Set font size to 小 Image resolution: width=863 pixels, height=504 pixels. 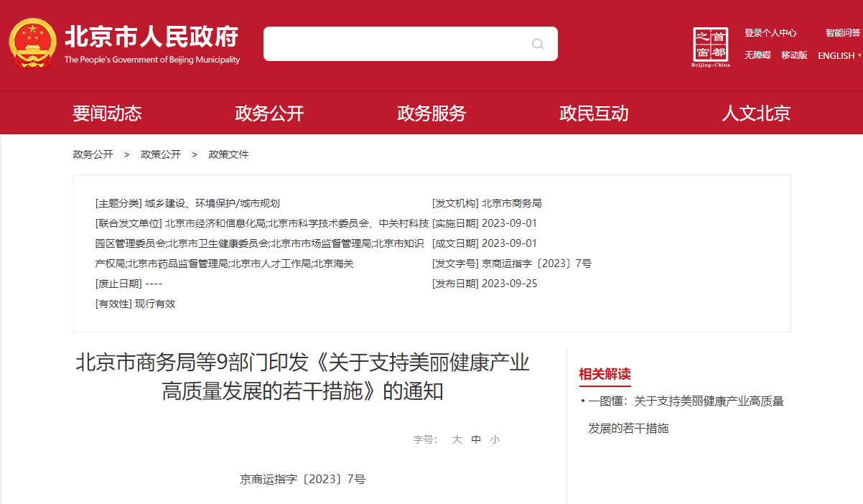tap(495, 439)
